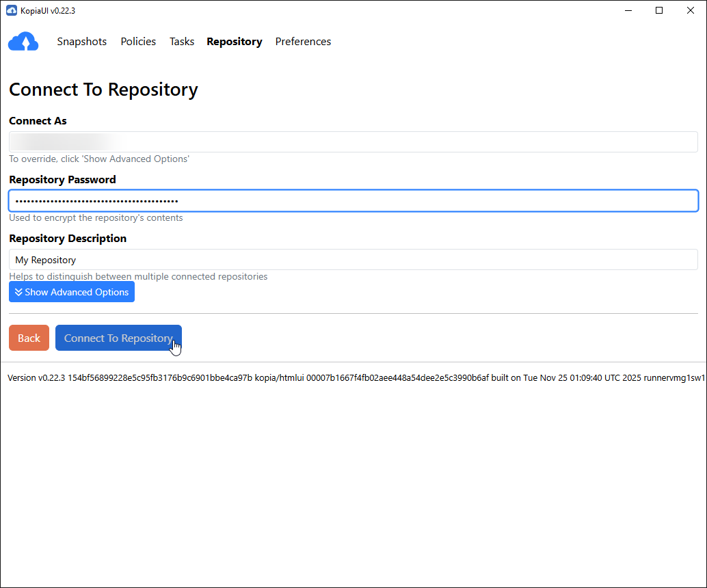
Task: Switch to the Snapshots tab
Action: click(81, 42)
